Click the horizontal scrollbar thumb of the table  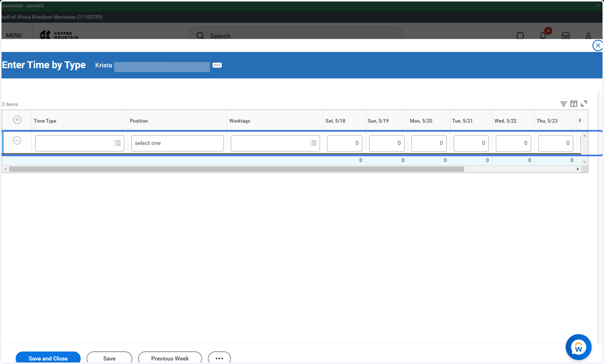[237, 169]
